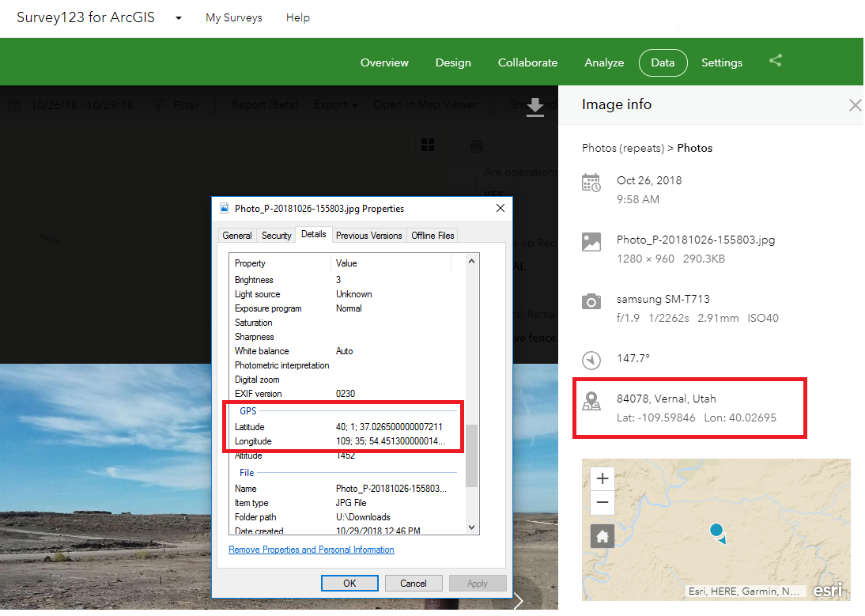
Task: Click the compass direction icon
Action: pyautogui.click(x=591, y=360)
